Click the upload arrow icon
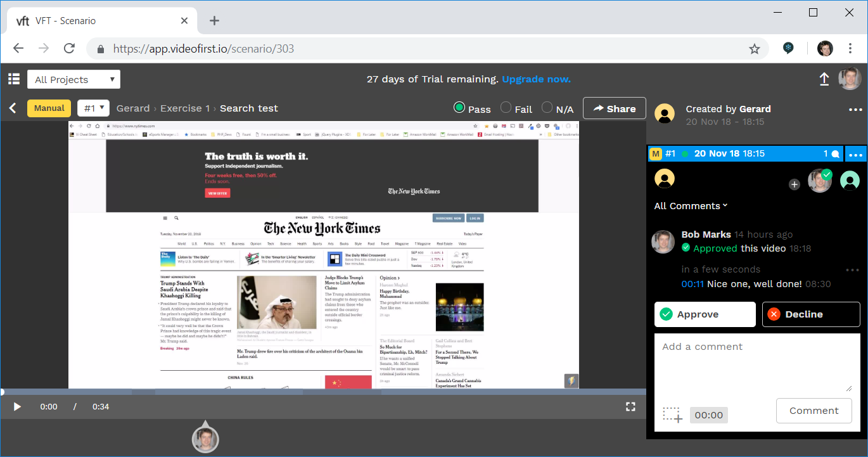 (x=824, y=79)
